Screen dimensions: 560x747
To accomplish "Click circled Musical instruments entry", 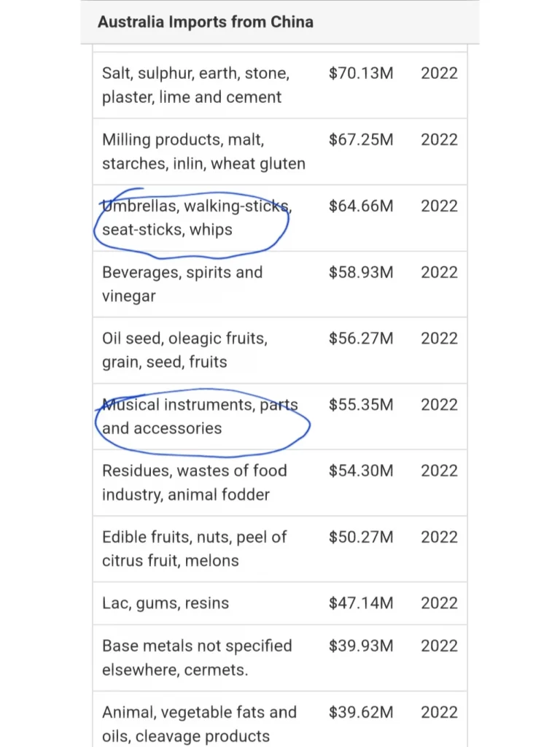I will (x=200, y=417).
